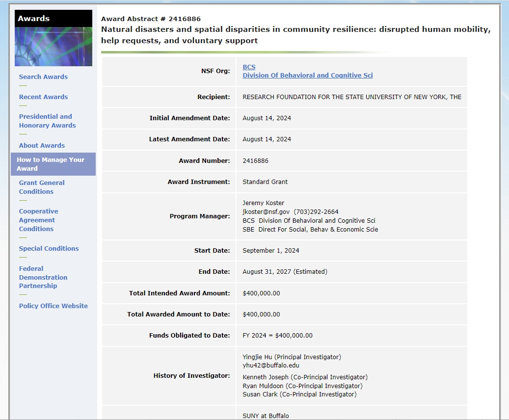Image resolution: width=509 pixels, height=420 pixels.
Task: Open the Special Conditions link
Action: coord(49,249)
